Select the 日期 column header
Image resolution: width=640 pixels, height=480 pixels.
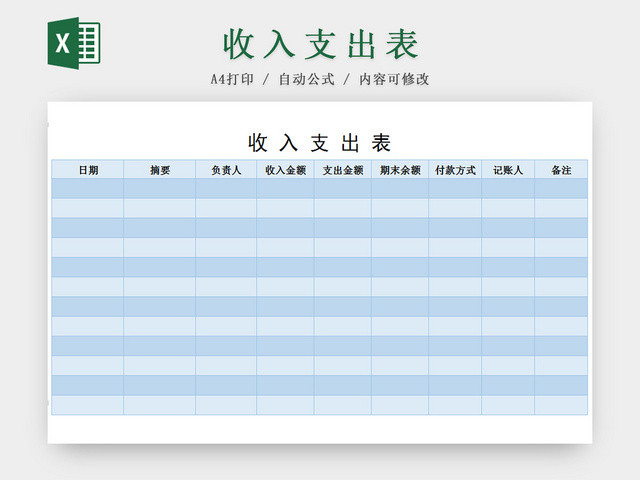pyautogui.click(x=88, y=170)
